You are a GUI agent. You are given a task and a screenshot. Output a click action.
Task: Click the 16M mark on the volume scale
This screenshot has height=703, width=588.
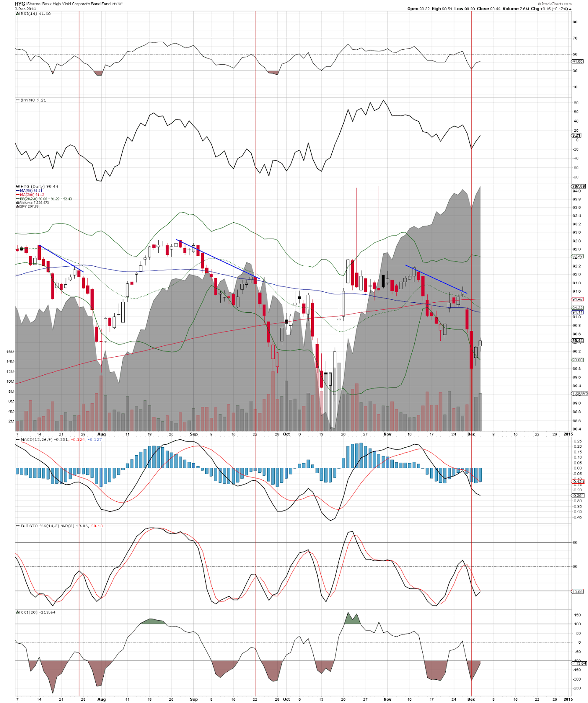click(x=11, y=351)
